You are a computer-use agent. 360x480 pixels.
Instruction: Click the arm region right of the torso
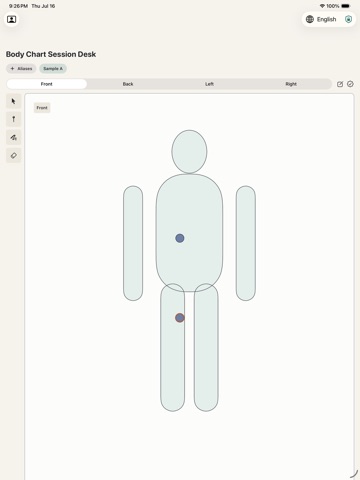pos(246,243)
